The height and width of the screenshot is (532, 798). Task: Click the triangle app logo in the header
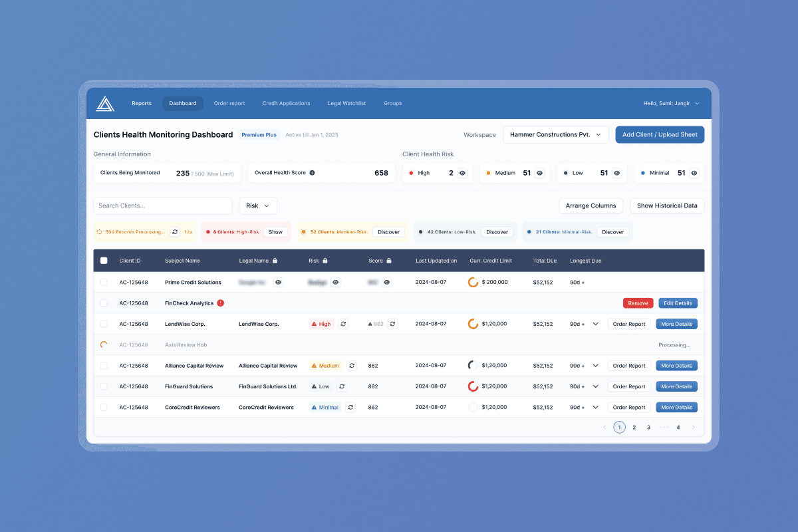tap(105, 104)
